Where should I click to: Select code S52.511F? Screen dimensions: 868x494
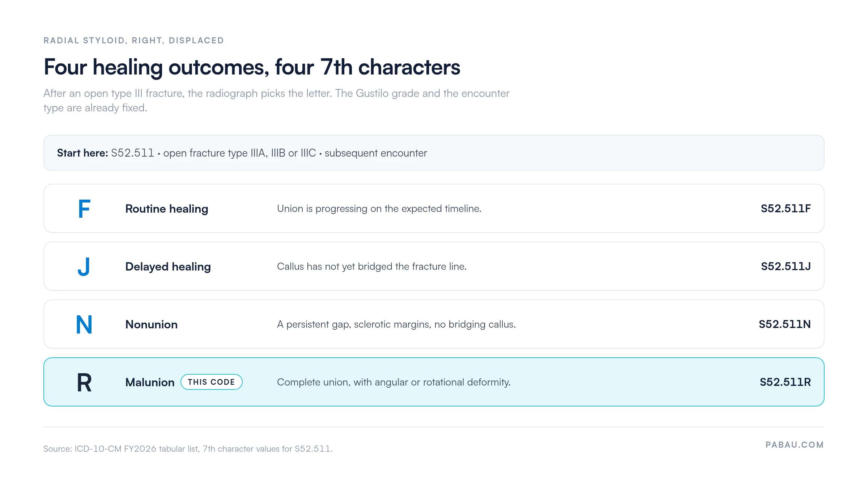pyautogui.click(x=786, y=208)
